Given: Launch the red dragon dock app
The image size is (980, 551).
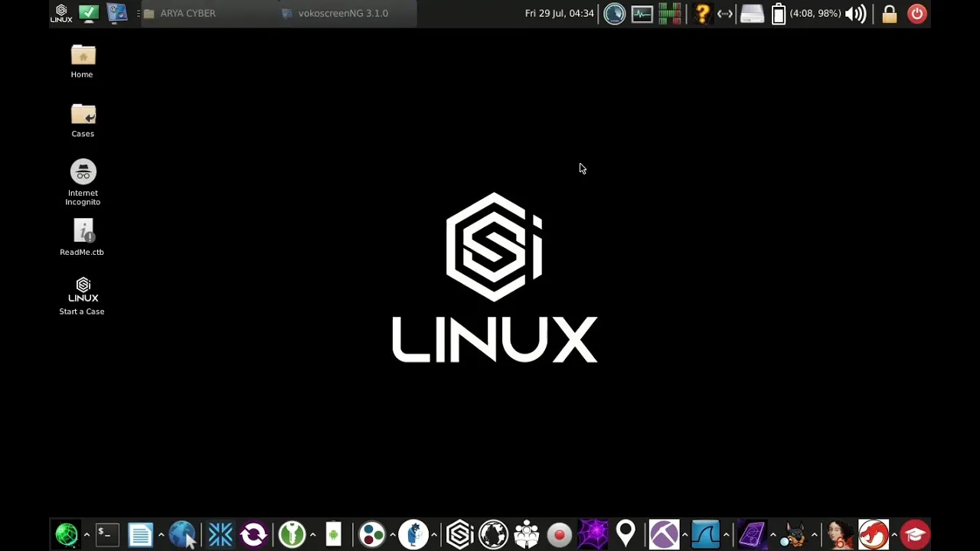Looking at the screenshot, I should [873, 534].
